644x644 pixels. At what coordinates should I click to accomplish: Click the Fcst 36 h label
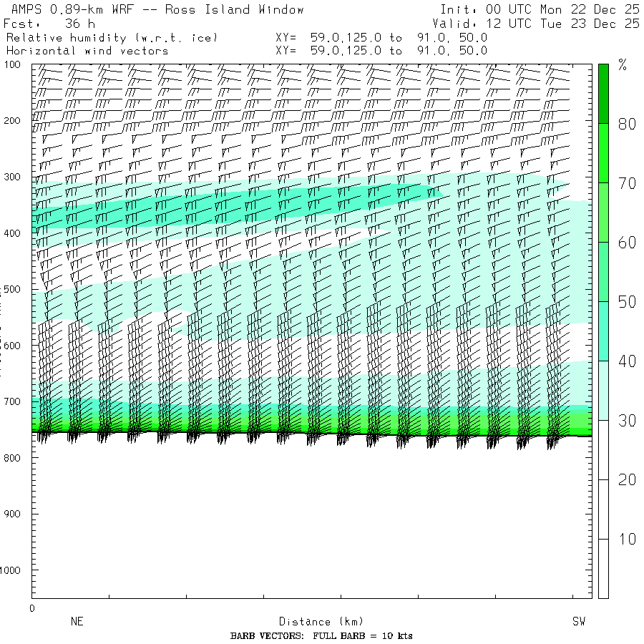(49, 23)
